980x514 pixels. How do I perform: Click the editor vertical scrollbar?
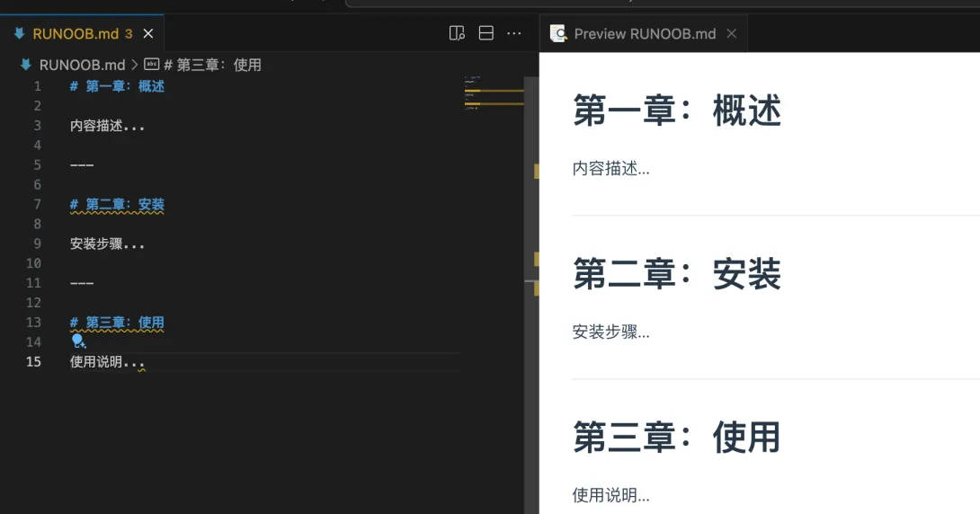[x=531, y=294]
